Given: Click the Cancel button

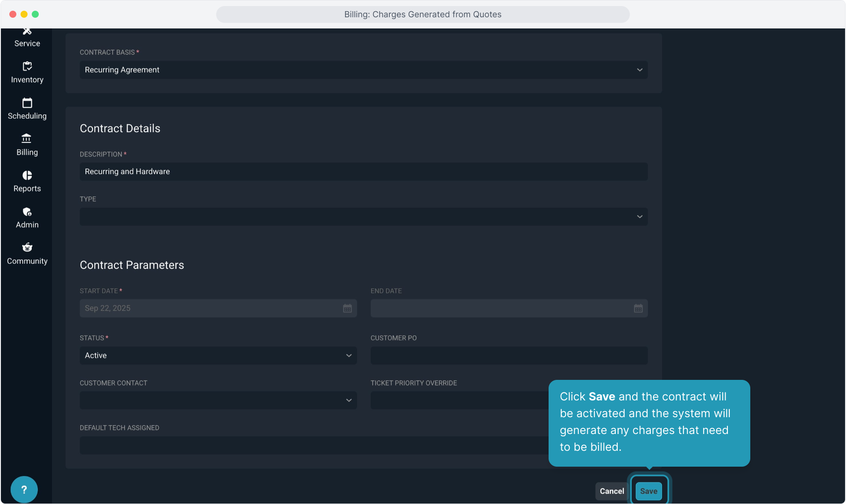Looking at the screenshot, I should 612,491.
